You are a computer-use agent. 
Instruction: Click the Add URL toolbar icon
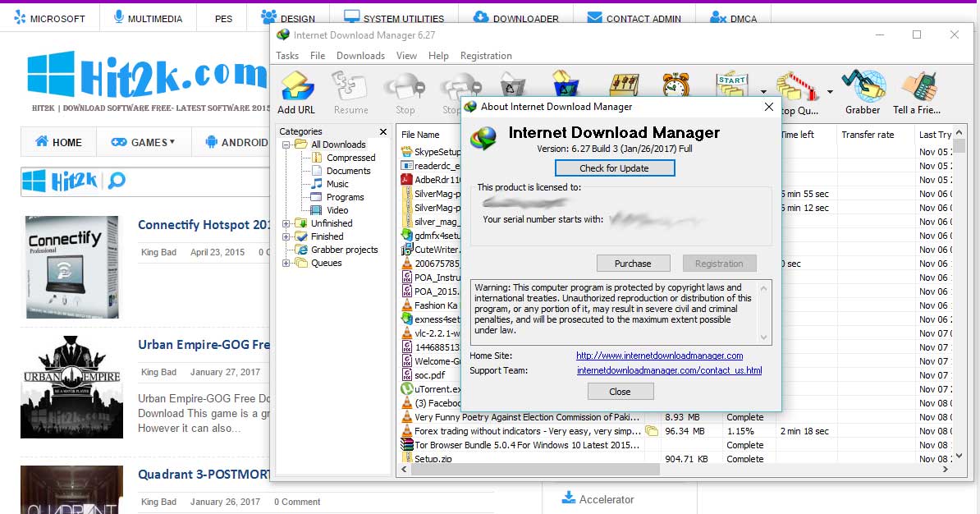[x=296, y=86]
